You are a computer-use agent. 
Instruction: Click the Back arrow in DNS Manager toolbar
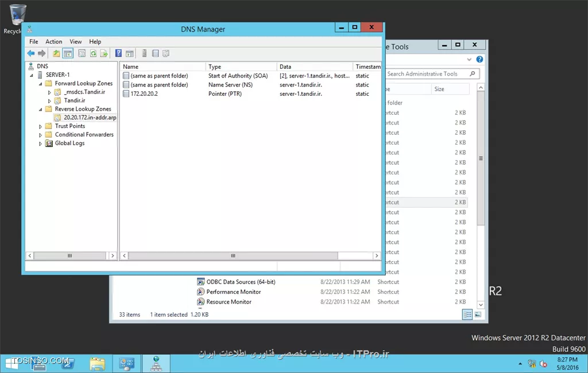point(31,53)
